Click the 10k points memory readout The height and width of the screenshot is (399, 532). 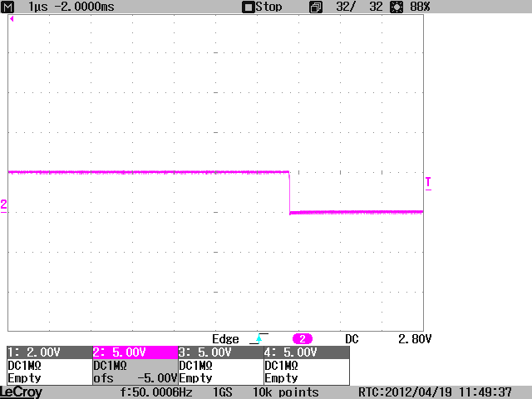coord(286,392)
